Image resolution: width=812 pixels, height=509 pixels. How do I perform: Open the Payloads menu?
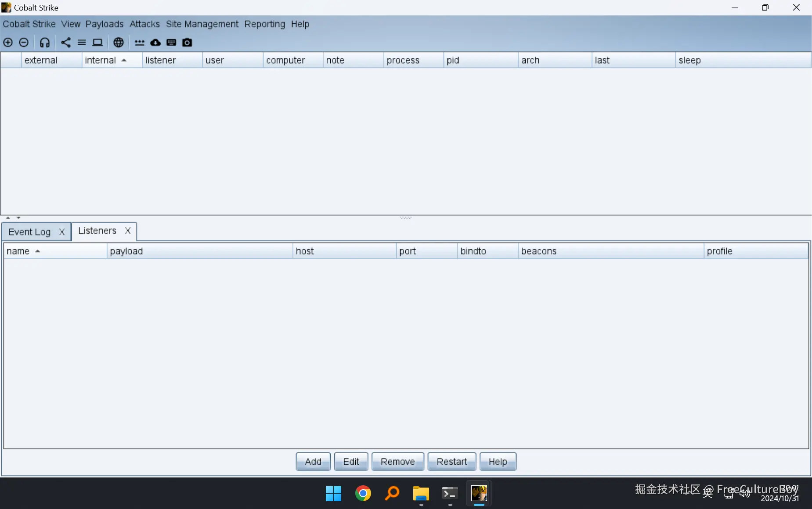105,24
